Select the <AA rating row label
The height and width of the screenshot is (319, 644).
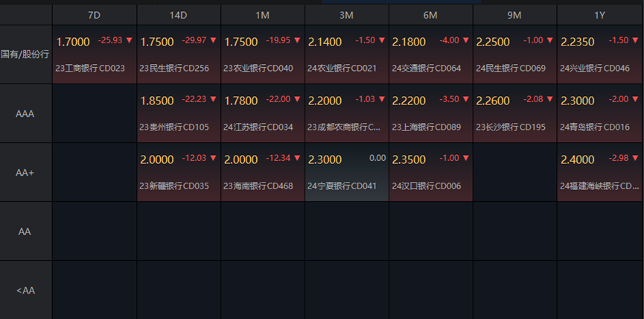[26, 290]
